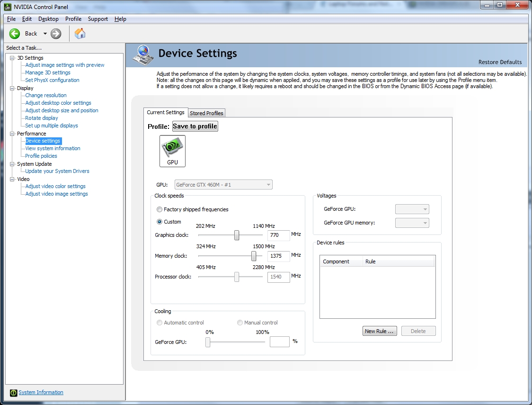Screen dimensions: 532x405
Task: Choose Manual control cooling radio
Action: 240,323
